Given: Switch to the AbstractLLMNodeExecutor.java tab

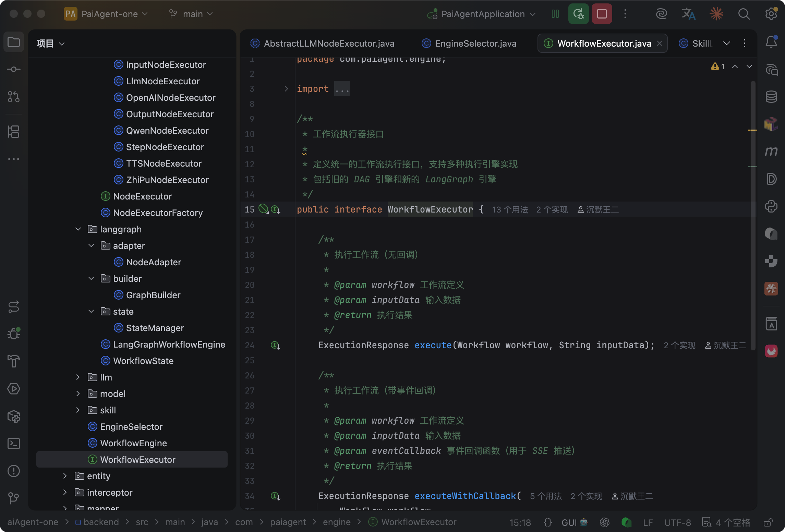Looking at the screenshot, I should coord(322,44).
